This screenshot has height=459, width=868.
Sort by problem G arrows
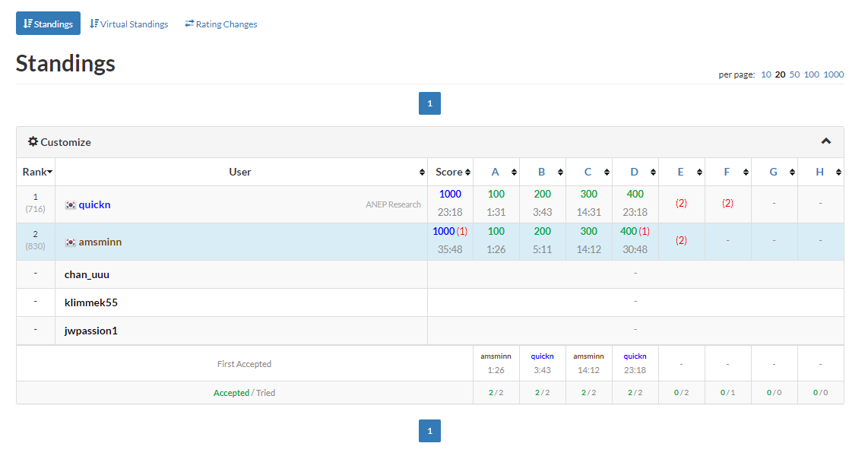[x=793, y=173]
